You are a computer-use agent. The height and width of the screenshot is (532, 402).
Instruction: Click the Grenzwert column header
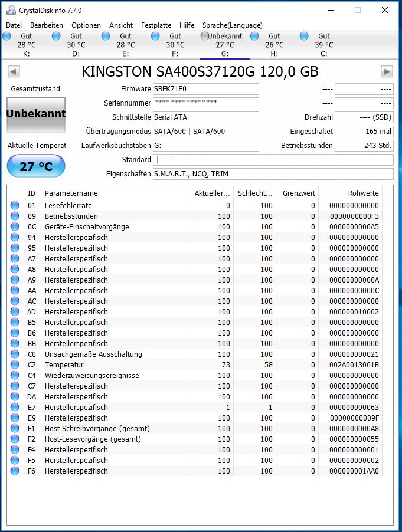[298, 193]
